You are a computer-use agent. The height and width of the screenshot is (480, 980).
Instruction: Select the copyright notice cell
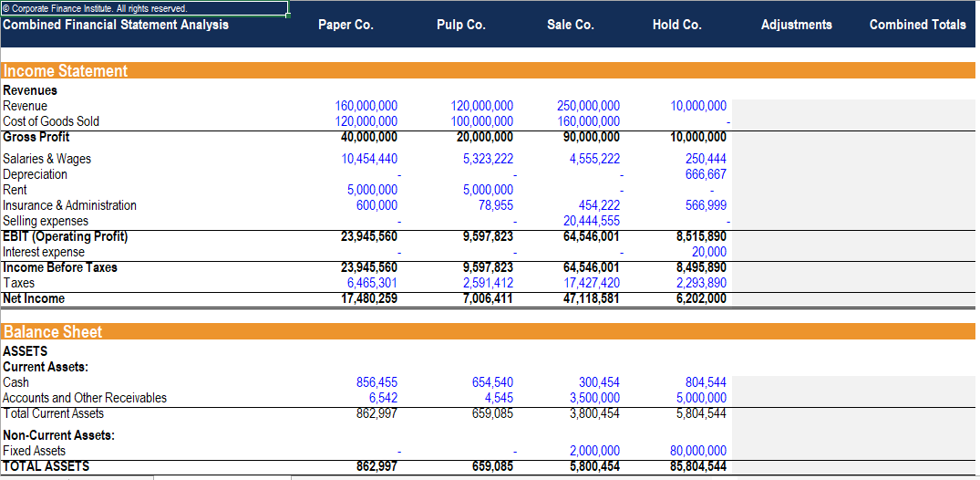pos(144,8)
